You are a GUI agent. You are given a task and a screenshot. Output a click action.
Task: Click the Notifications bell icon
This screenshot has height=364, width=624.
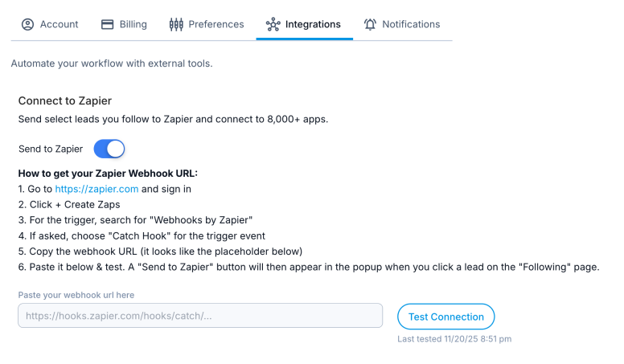(371, 24)
